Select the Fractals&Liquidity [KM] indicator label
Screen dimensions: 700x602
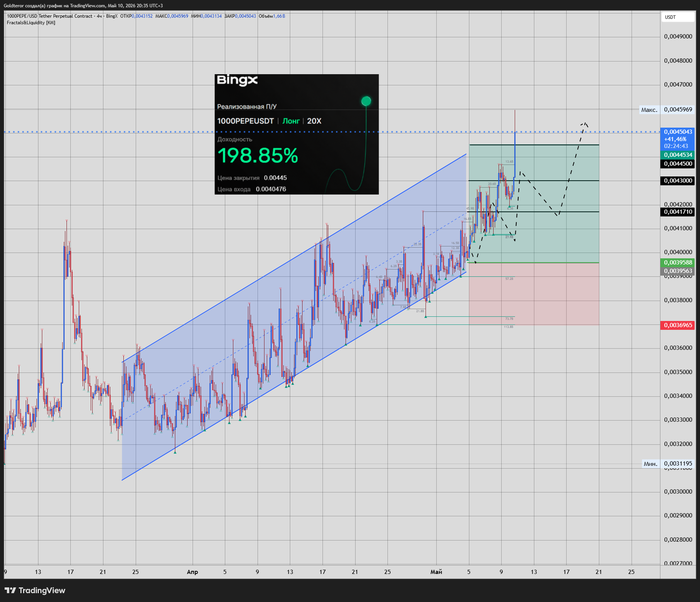pos(31,23)
